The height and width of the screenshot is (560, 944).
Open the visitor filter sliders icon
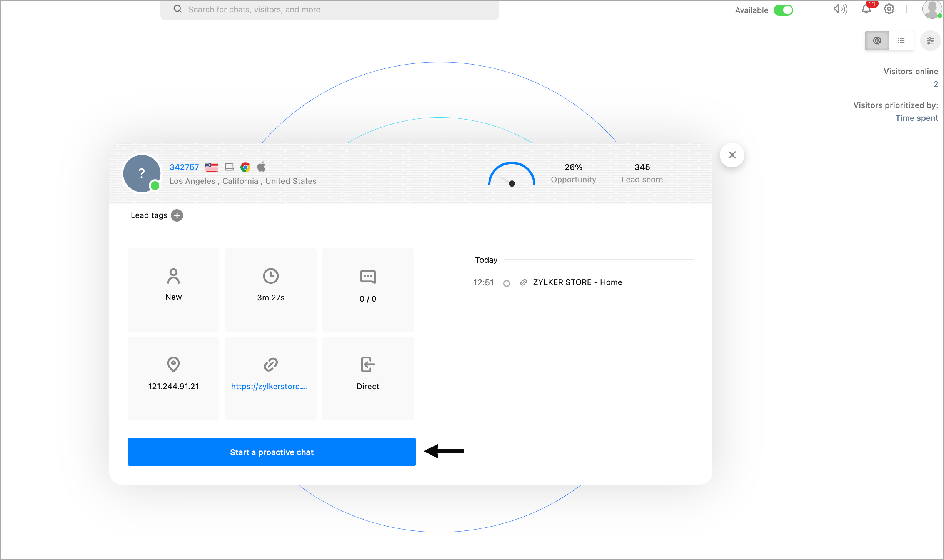930,41
